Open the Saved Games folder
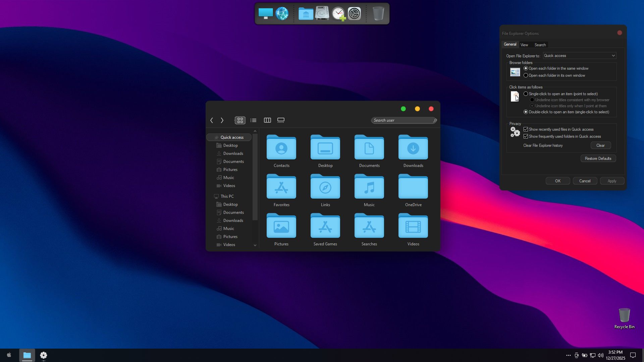This screenshot has width=644, height=362. click(325, 229)
